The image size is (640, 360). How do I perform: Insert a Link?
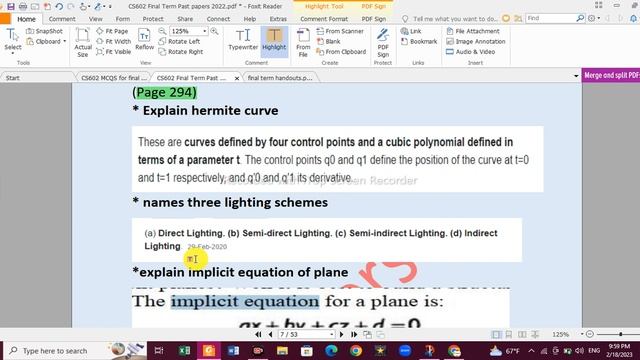click(411, 31)
